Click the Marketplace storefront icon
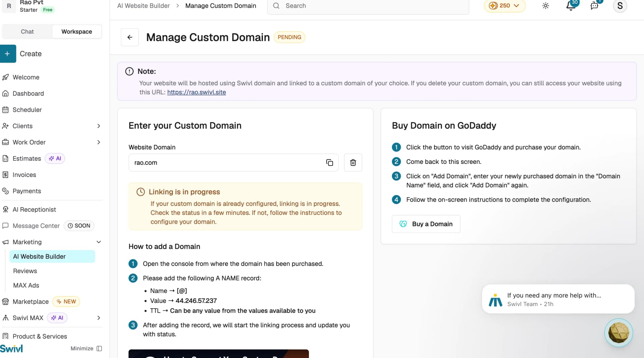This screenshot has height=358, width=644. coord(5,302)
